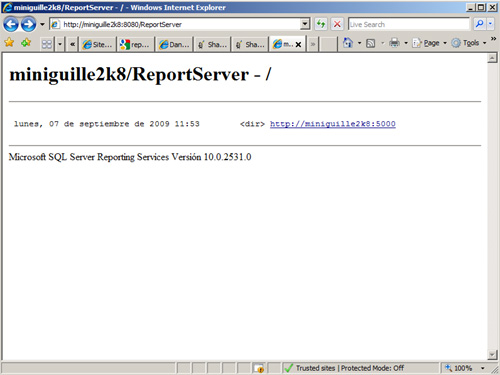Click Microsoft SQL Server Reporting Services version text
Viewport: 500px width, 375px height.
pyautogui.click(x=130, y=157)
